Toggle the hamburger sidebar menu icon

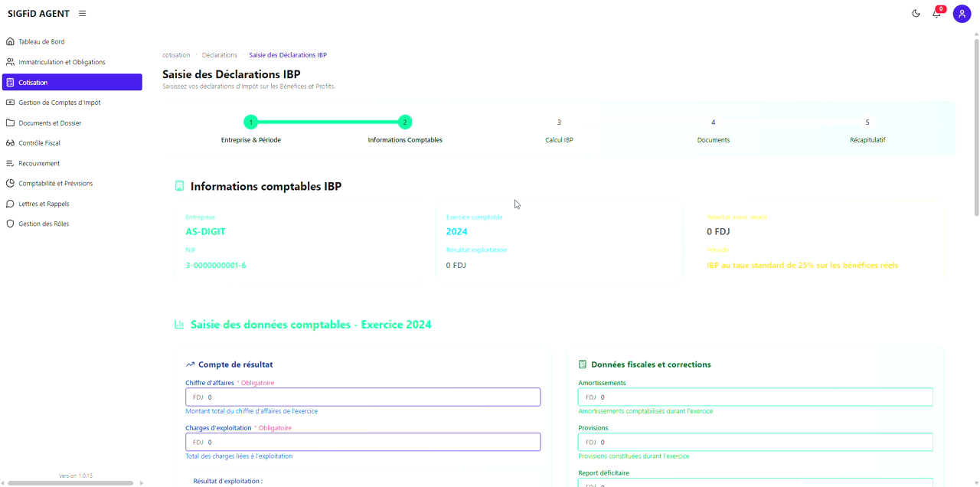82,14
